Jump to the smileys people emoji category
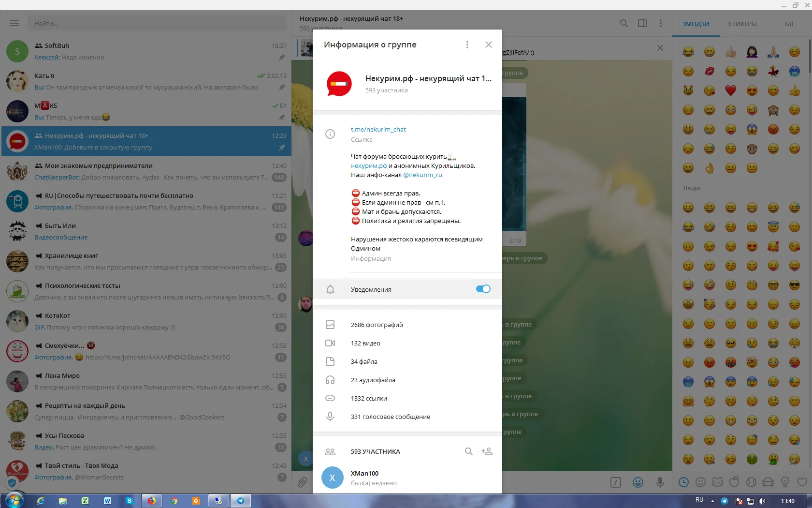 click(x=700, y=482)
